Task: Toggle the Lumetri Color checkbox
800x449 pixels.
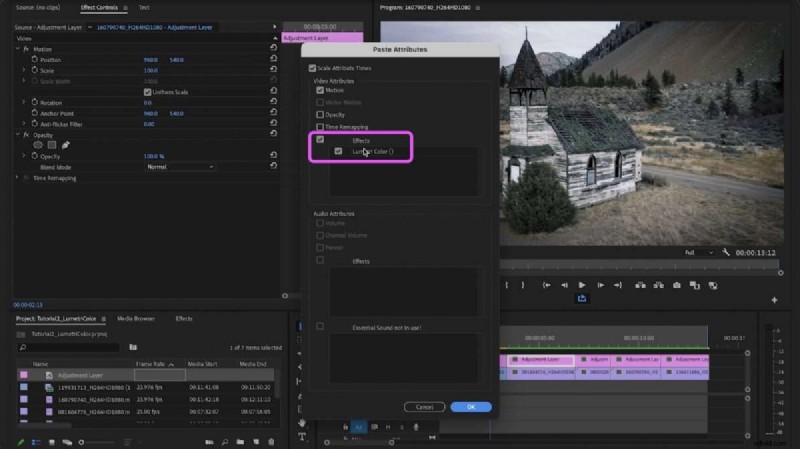Action: coord(338,151)
